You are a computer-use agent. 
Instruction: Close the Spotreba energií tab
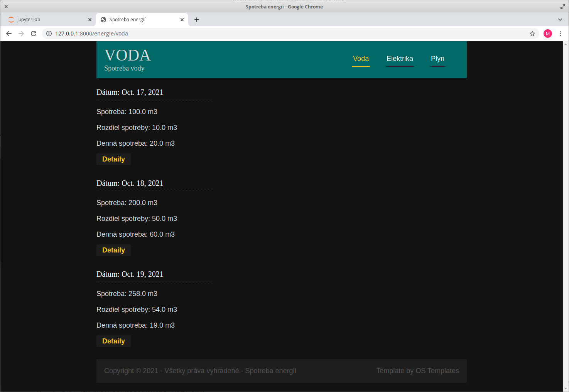(x=182, y=20)
